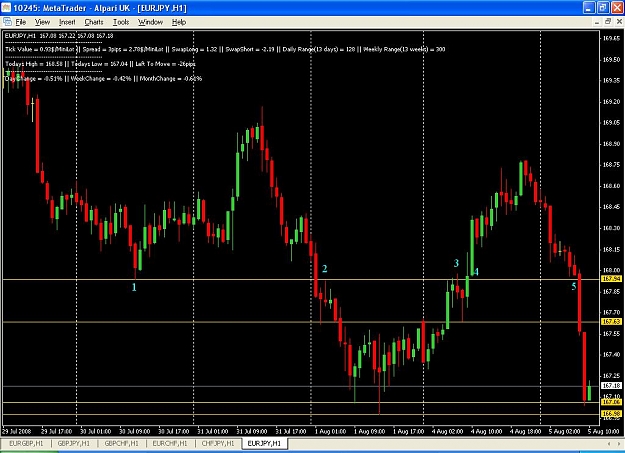The image size is (625, 453).
Task: Maximize the MetaTrader main window
Action: [x=603, y=8]
